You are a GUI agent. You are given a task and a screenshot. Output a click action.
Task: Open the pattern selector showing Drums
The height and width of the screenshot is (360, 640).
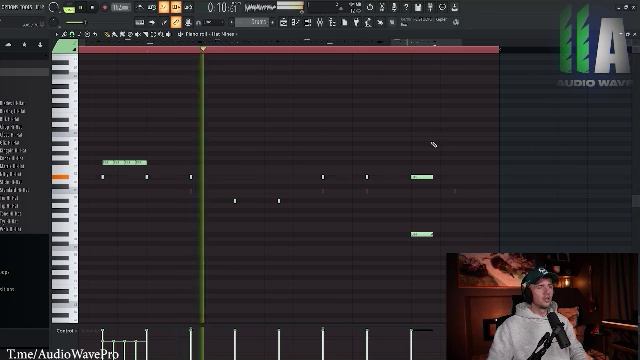pos(252,22)
